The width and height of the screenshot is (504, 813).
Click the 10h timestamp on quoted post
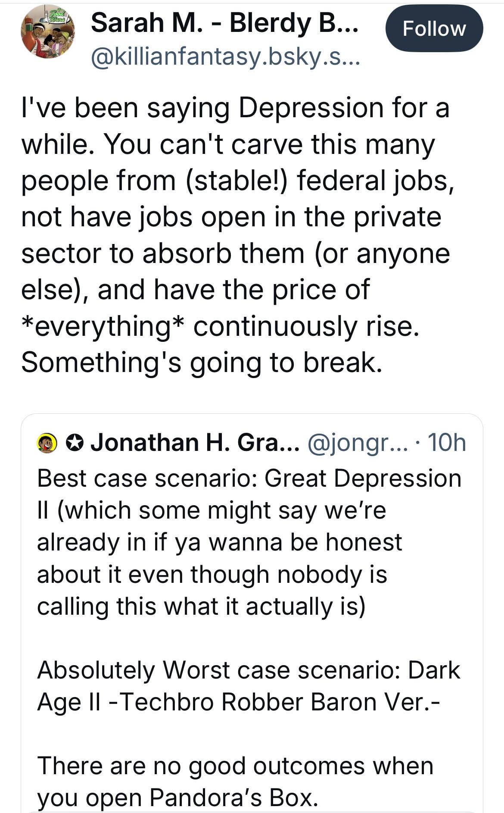pos(447,443)
